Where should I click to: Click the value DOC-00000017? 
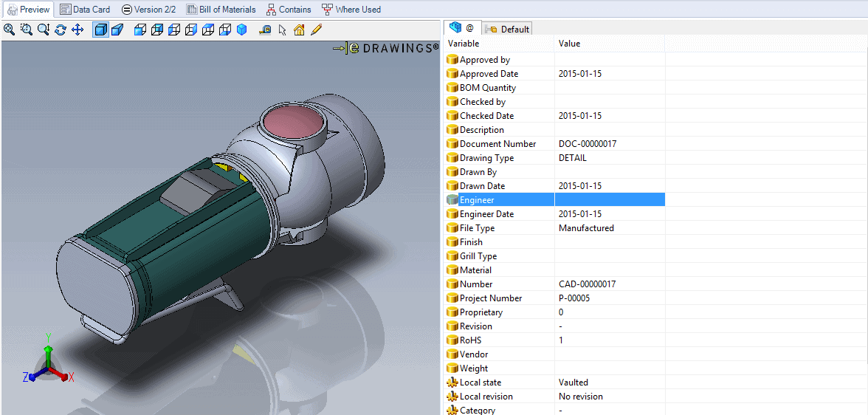(x=588, y=144)
